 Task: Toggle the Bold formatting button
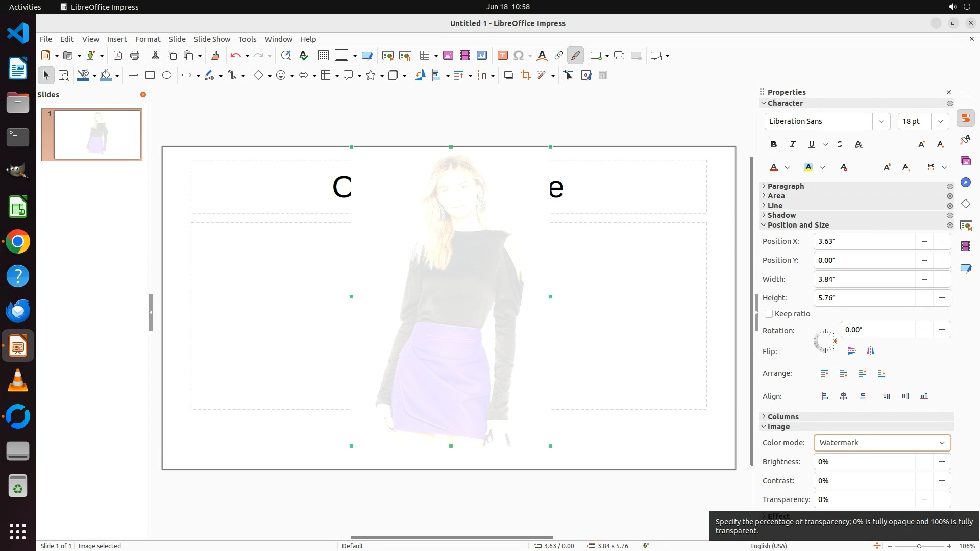click(774, 145)
